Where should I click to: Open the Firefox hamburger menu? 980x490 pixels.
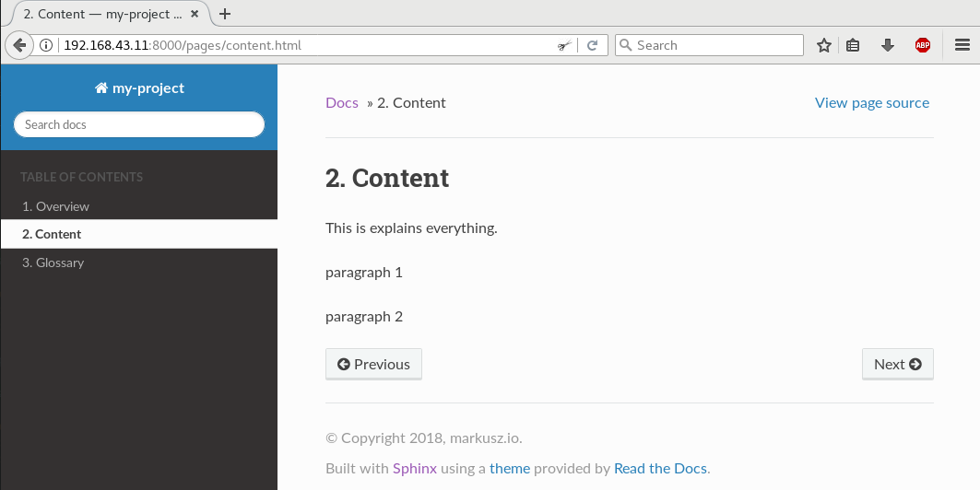[962, 45]
